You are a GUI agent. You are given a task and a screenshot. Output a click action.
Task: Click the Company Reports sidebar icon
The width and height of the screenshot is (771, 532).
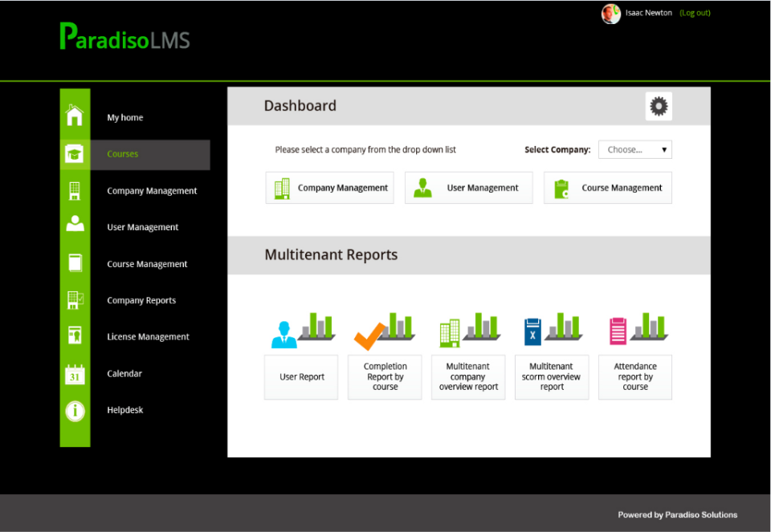coord(75,299)
